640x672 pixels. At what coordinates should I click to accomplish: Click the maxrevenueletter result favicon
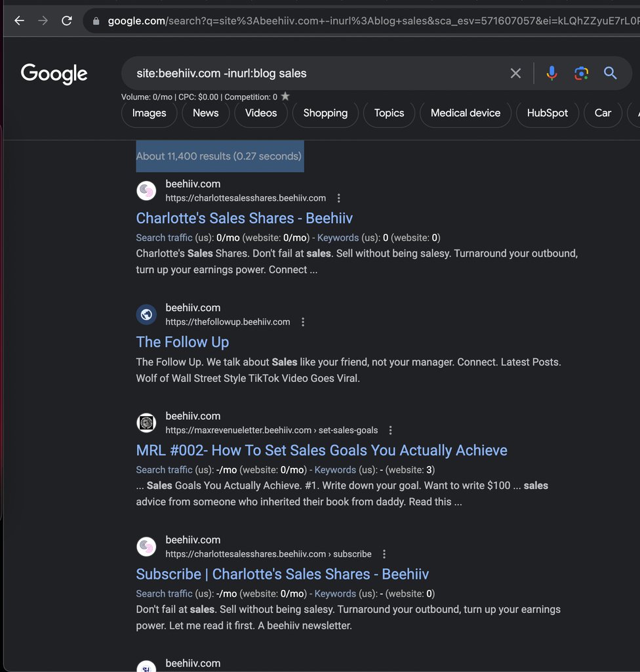[146, 423]
